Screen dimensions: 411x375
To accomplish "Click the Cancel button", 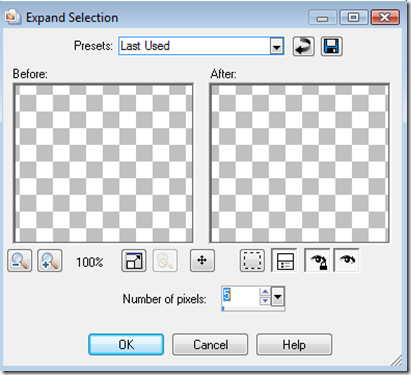I will tap(210, 345).
